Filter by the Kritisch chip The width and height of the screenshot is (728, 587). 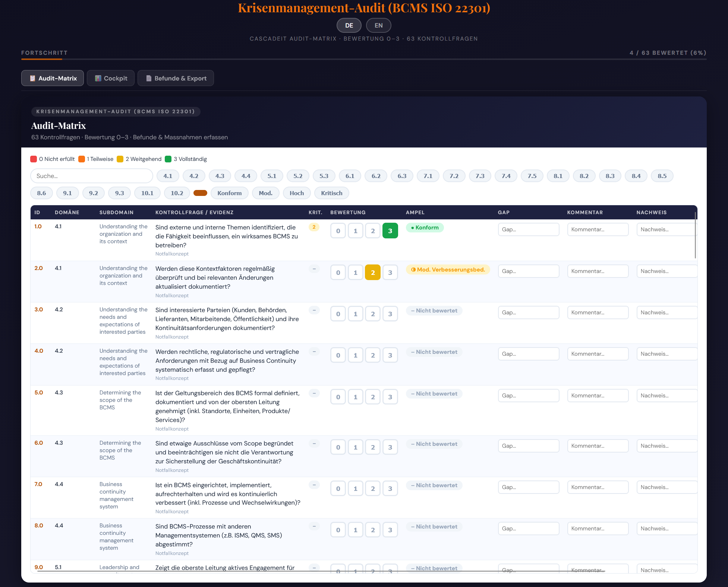(331, 193)
